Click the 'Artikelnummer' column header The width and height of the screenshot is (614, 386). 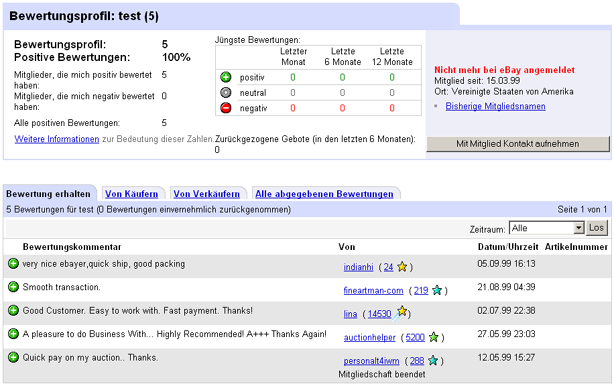tap(576, 247)
